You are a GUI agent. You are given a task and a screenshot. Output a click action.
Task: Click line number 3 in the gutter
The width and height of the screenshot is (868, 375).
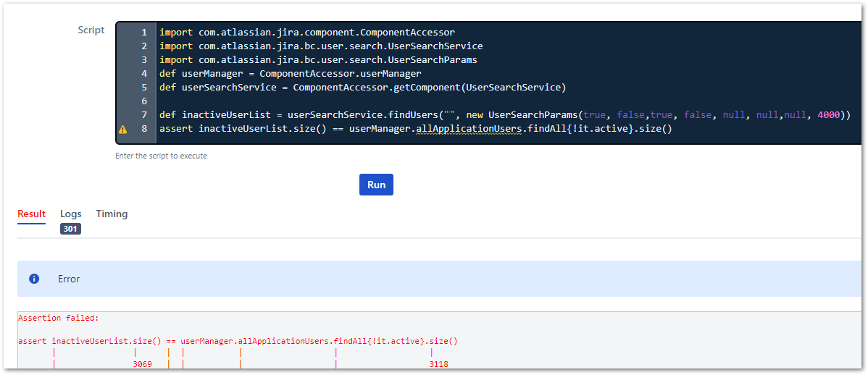pos(144,60)
